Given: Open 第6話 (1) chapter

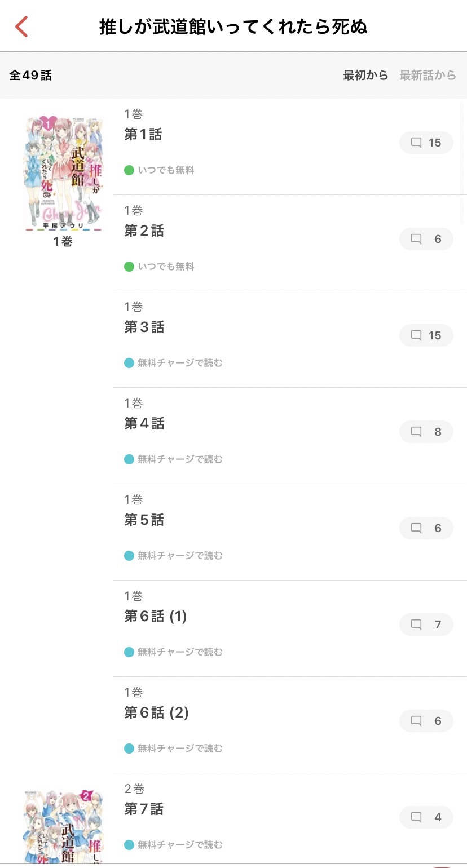Looking at the screenshot, I should click(x=155, y=617).
